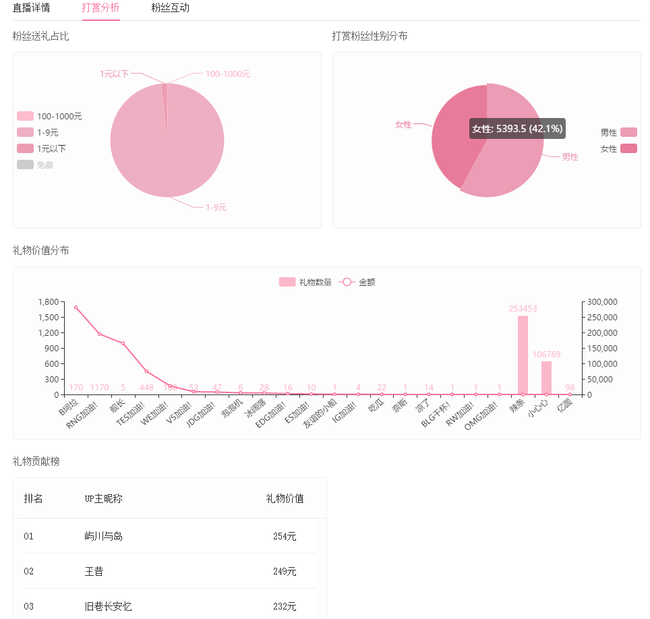Toggle the 100-1000元 legend item
650x619 pixels.
click(49, 116)
